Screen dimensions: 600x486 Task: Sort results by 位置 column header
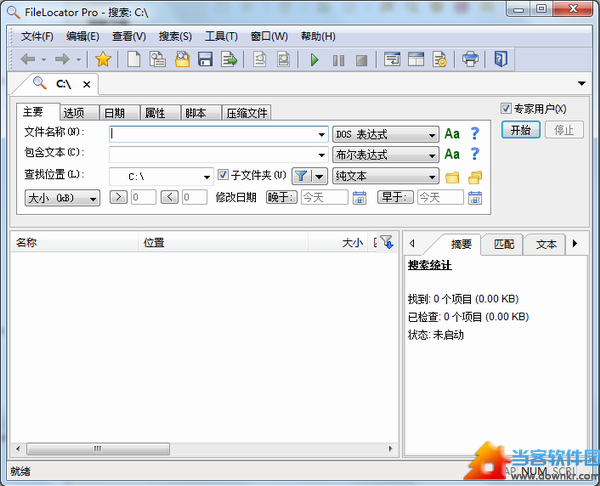pos(223,242)
